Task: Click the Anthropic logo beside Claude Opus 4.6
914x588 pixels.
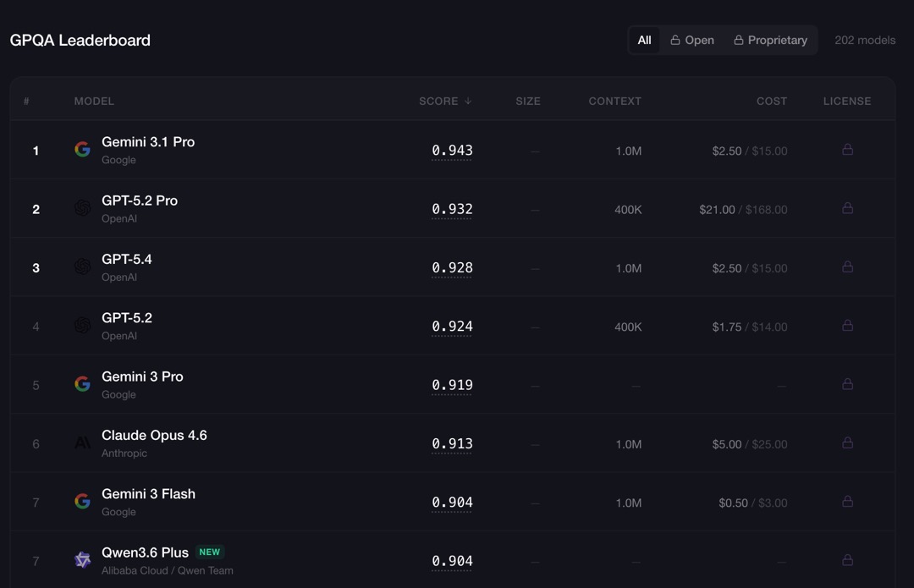Action: pos(82,443)
